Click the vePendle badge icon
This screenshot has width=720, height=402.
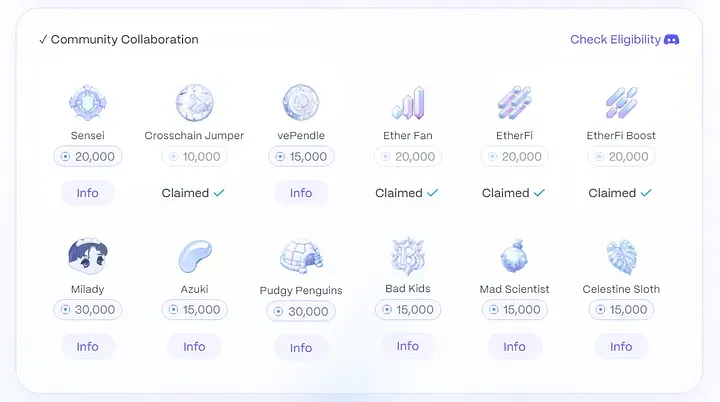coord(301,102)
